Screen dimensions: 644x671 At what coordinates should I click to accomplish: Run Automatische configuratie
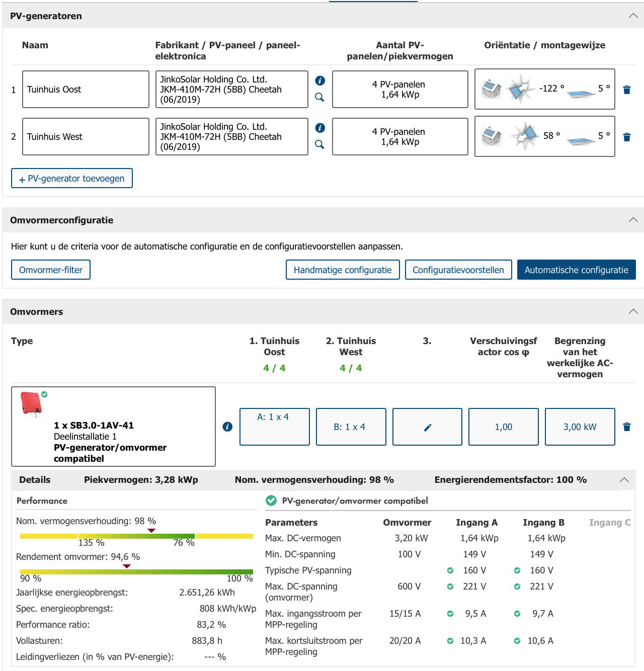[577, 270]
